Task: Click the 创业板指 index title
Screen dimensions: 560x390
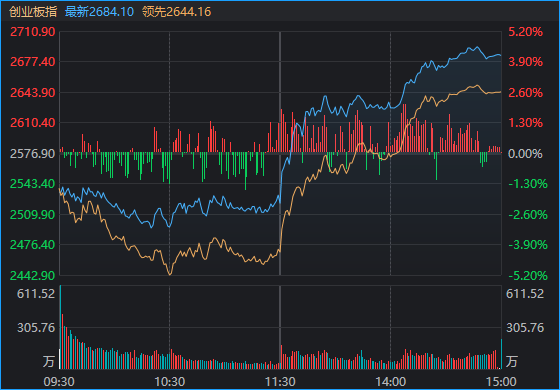Action: click(33, 11)
